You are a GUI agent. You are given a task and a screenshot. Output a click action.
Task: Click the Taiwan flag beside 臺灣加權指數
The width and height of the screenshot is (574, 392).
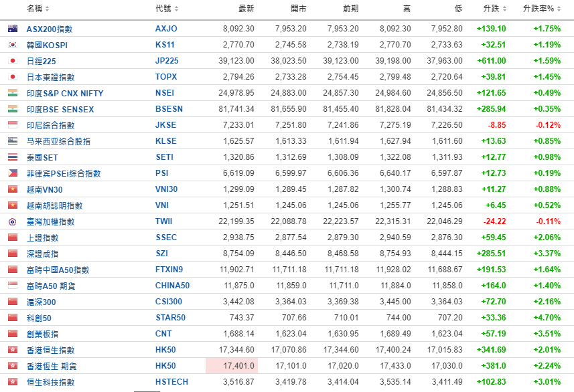[x=12, y=221]
